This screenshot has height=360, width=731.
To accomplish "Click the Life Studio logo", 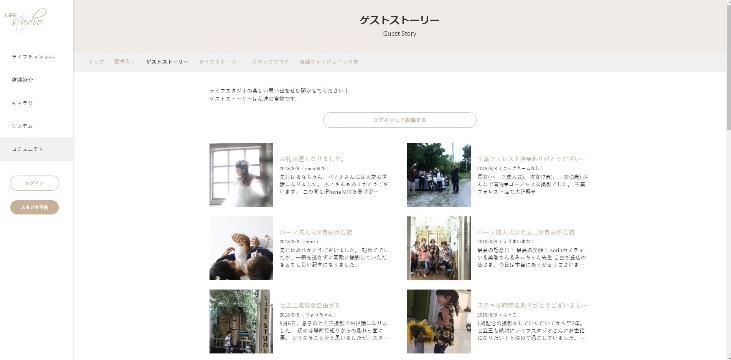I will [x=26, y=20].
